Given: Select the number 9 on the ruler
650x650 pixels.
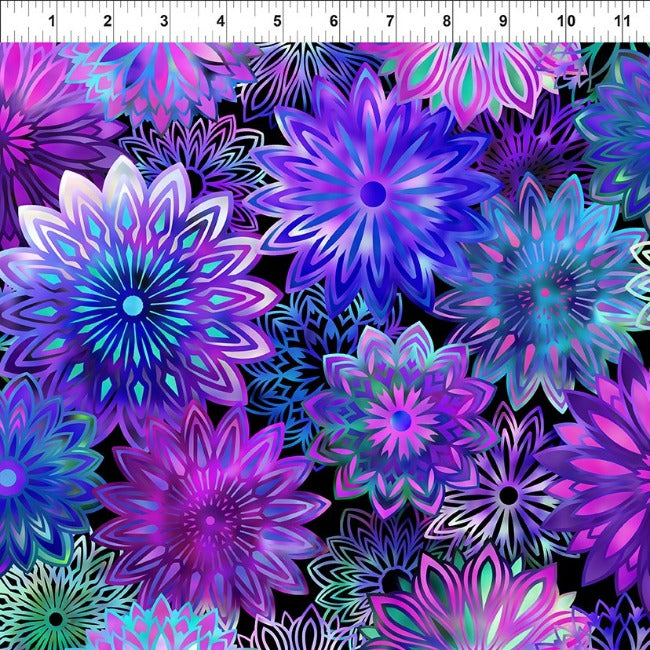Looking at the screenshot, I should 503,21.
